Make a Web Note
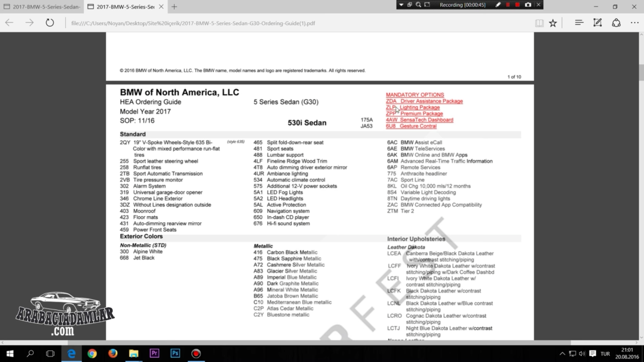The height and width of the screenshot is (362, 644). [x=598, y=23]
